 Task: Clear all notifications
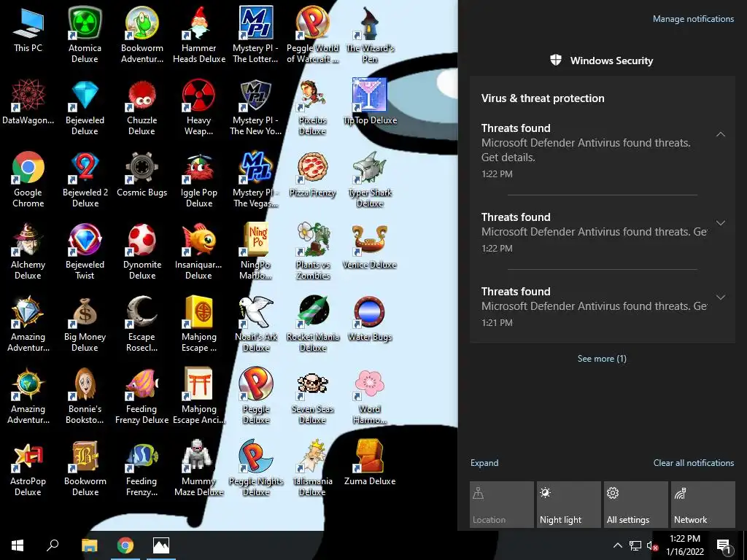point(694,463)
